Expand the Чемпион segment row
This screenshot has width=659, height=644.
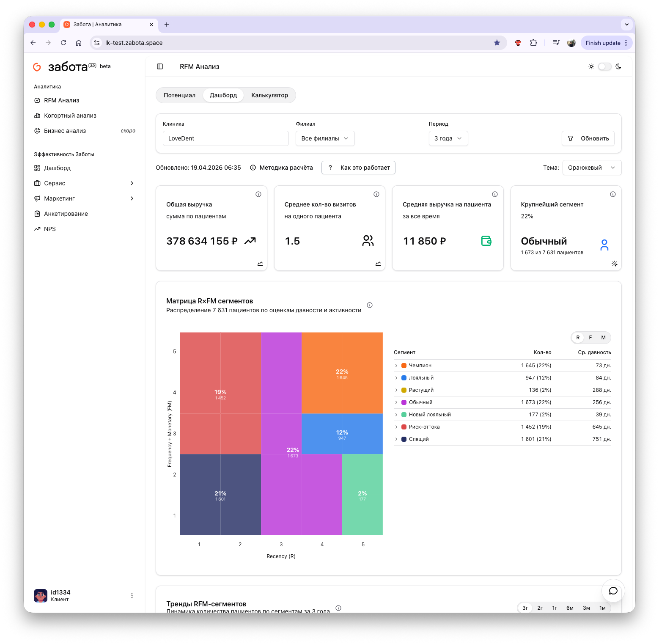click(396, 366)
